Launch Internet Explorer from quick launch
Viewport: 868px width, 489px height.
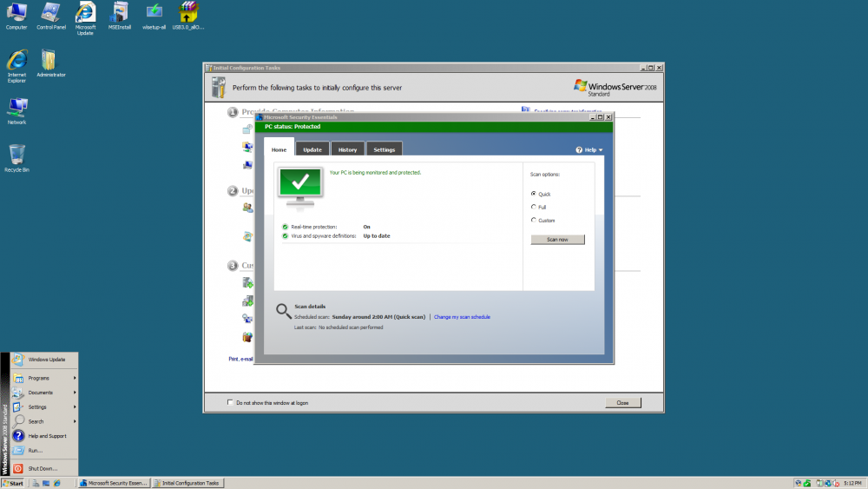click(57, 483)
